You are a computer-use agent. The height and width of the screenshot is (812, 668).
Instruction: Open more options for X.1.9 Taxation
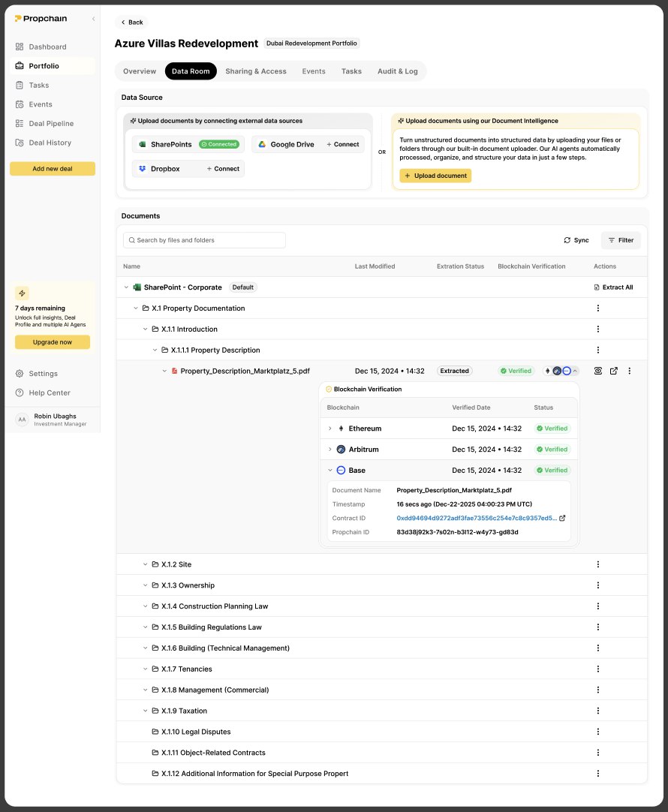point(598,711)
